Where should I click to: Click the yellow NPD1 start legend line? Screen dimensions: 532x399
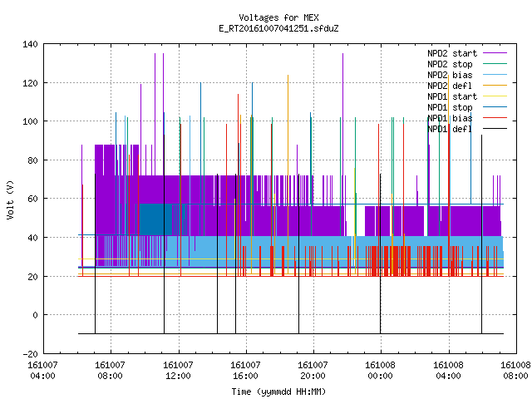(x=495, y=96)
